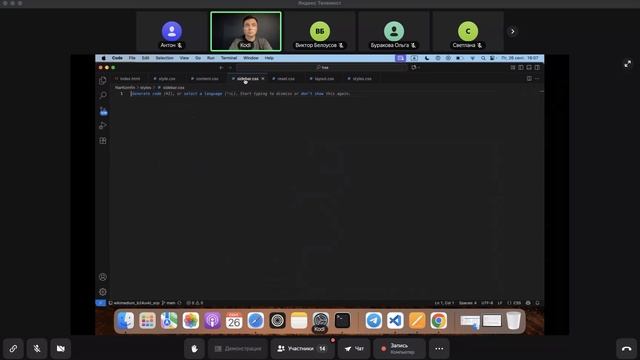Screen dimensions: 640x360
Task: Open VS Code Accounts icon
Action: 103,277
